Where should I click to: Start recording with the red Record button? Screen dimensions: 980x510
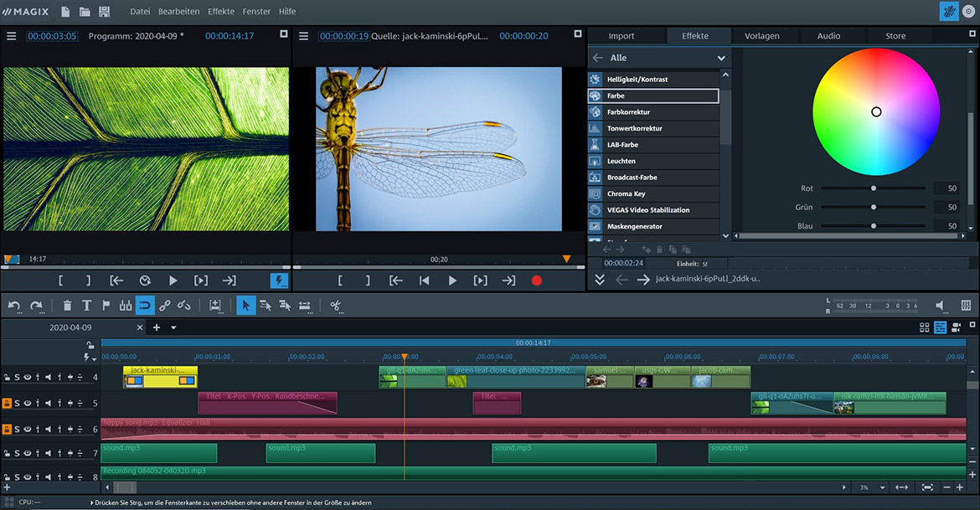[537, 281]
